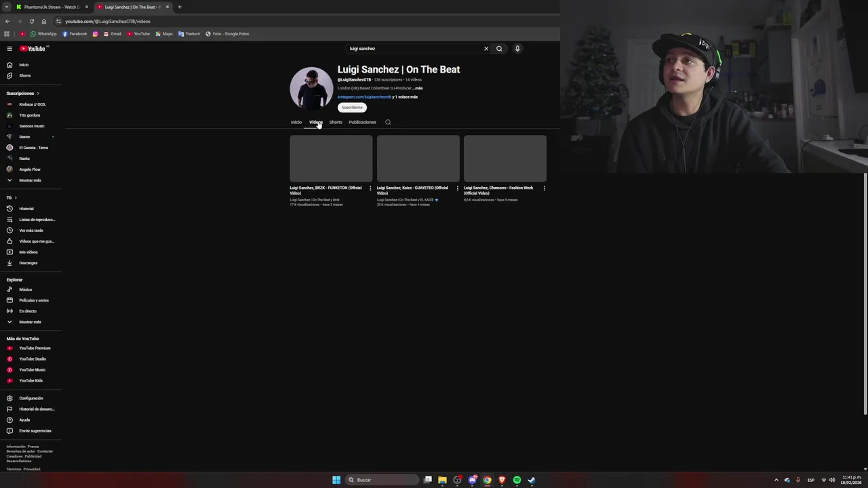The width and height of the screenshot is (868, 488).
Task: Open YouTube Music link
Action: click(x=31, y=370)
